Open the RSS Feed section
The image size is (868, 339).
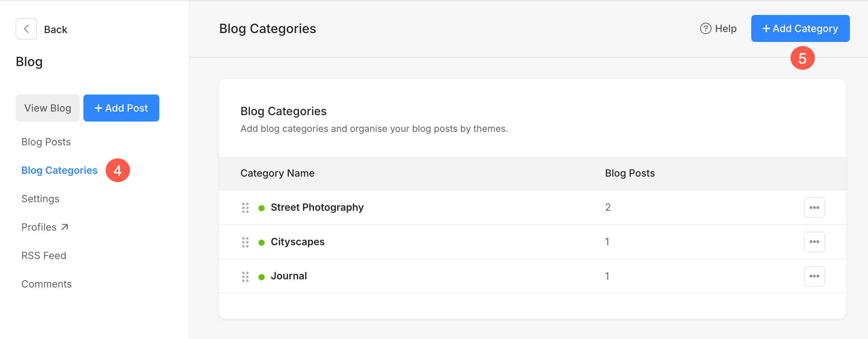pyautogui.click(x=44, y=255)
